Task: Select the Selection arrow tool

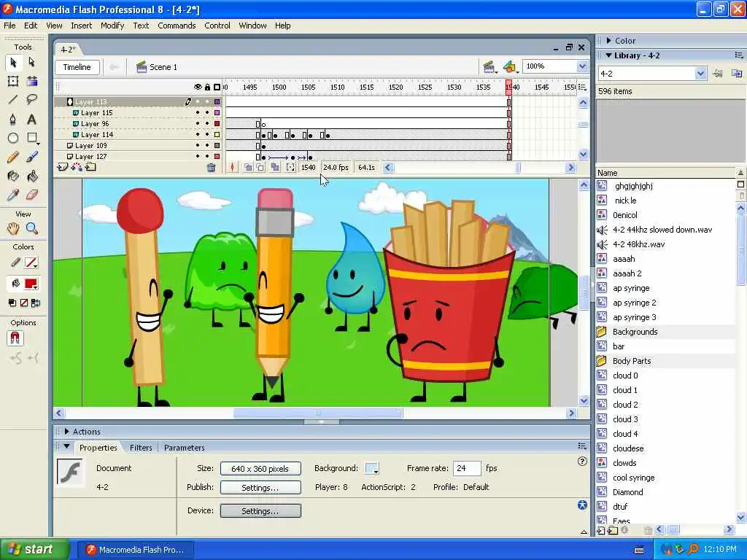Action: (13, 63)
